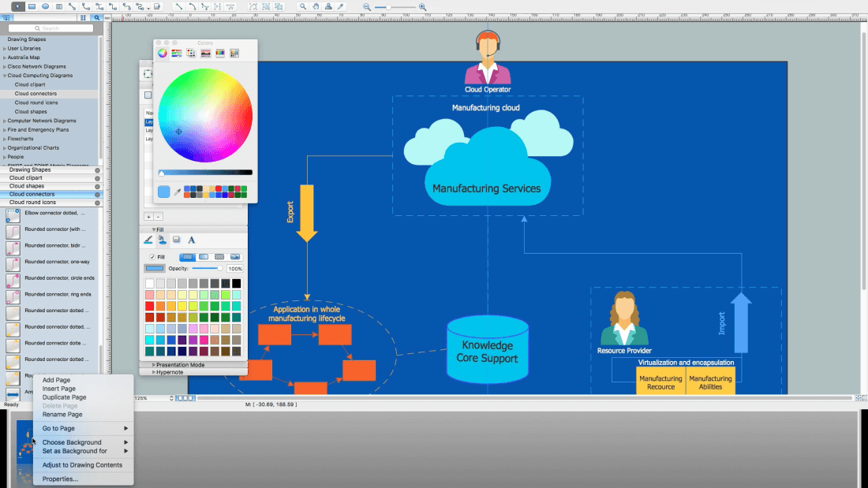Choose the magnifier zoom tool
Viewport: 868px width, 488px height.
pos(303,6)
